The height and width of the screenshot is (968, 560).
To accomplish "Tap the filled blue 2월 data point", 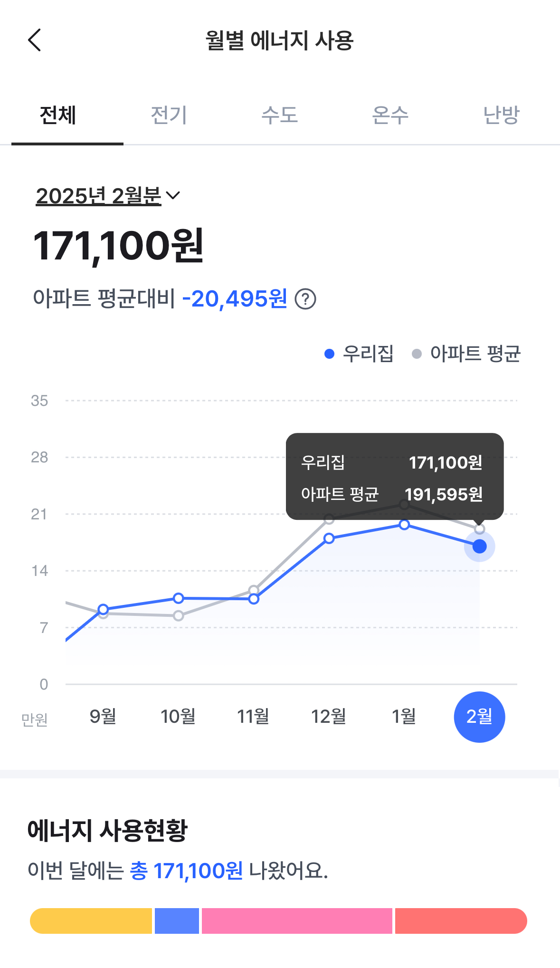I will [480, 546].
